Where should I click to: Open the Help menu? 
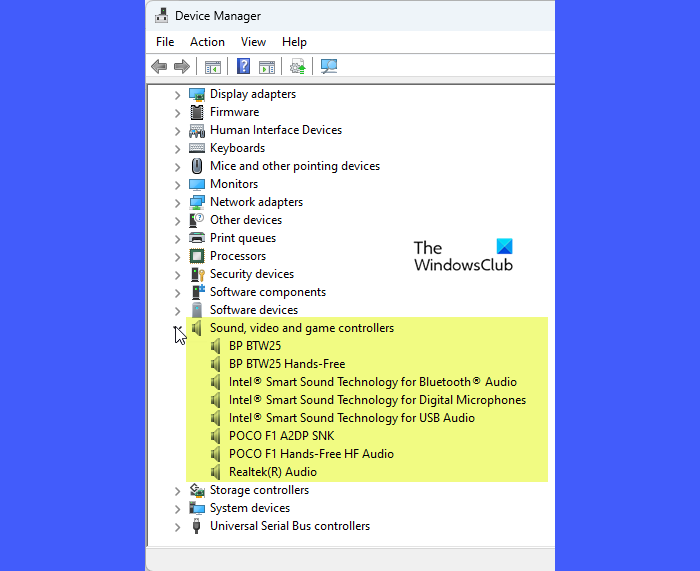294,42
